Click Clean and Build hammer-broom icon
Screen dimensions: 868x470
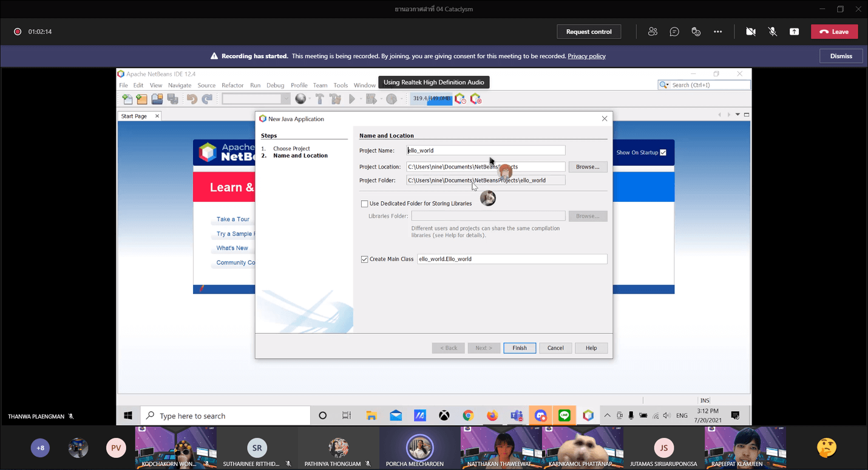click(335, 99)
